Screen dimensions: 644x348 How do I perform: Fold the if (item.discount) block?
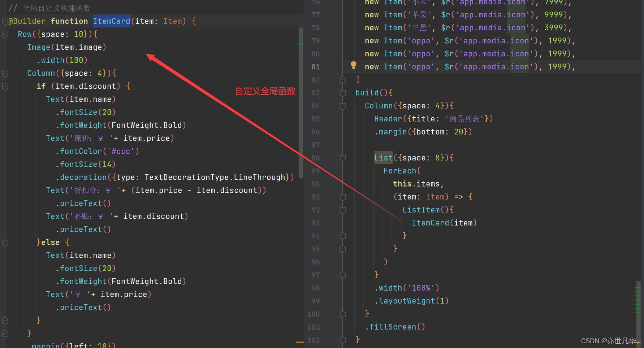(5, 87)
